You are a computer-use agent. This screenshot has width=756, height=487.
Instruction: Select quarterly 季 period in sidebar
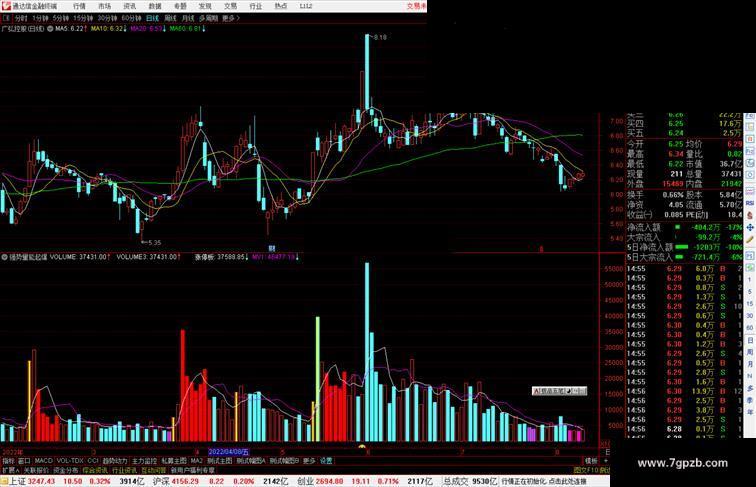pos(750,400)
